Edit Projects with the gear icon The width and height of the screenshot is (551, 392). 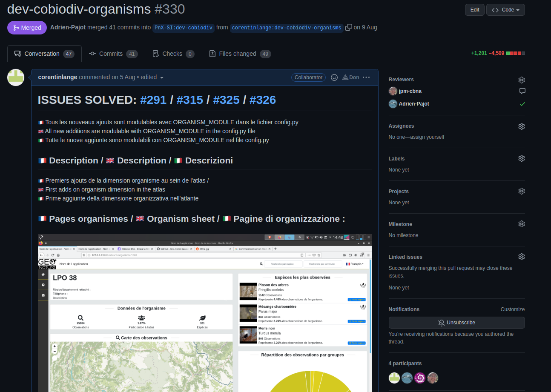(522, 191)
